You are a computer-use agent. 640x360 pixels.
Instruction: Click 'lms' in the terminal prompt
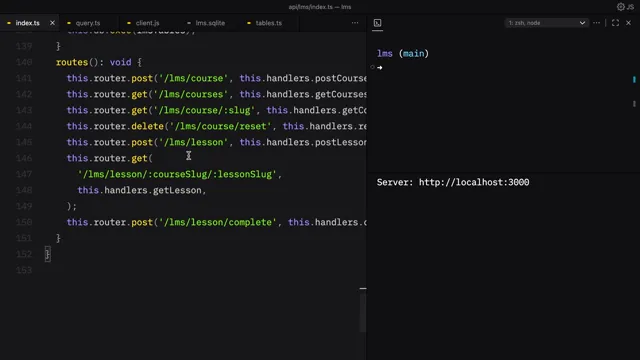click(x=385, y=53)
